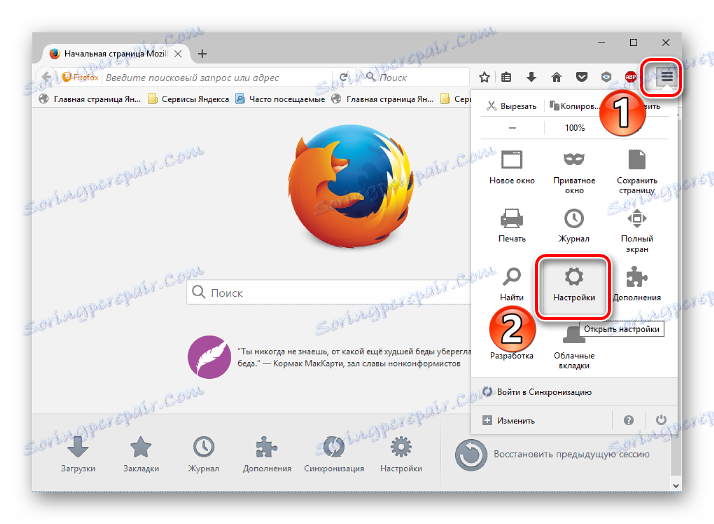Viewport: 714px width, 524px height.
Task: Click Cut (Вырезать) in menu panel
Action: pos(512,106)
